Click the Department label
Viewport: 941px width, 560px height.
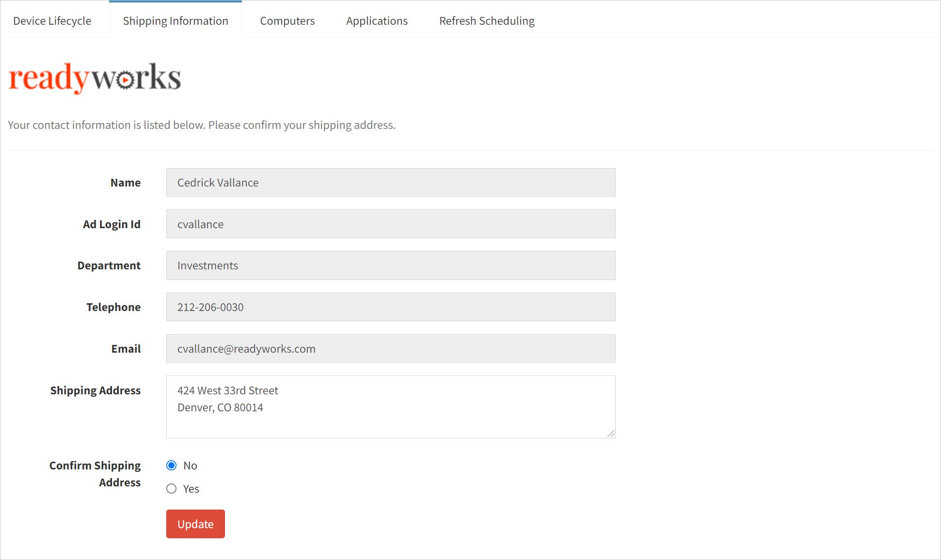click(x=109, y=265)
